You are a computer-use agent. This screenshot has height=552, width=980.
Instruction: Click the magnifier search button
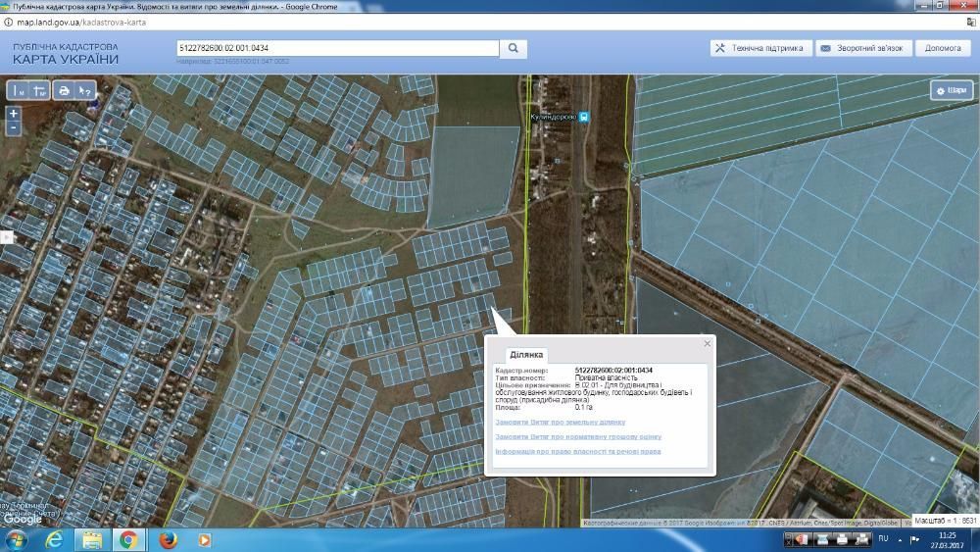coord(514,48)
